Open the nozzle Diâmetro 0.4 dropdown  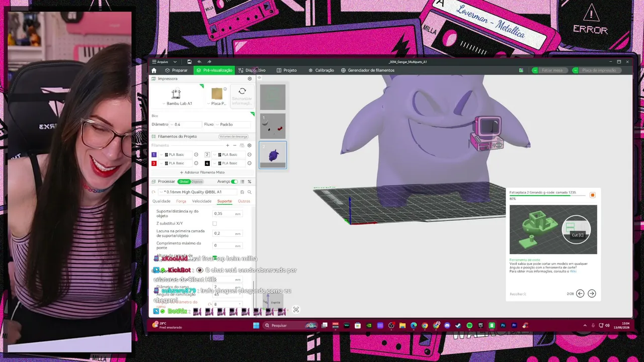click(186, 124)
